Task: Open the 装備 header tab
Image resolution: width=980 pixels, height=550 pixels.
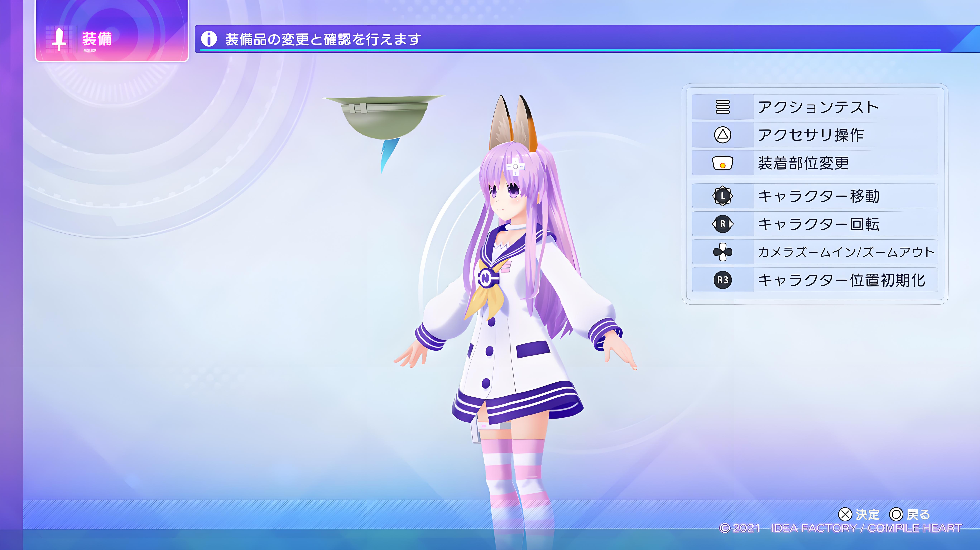Action: (x=112, y=31)
